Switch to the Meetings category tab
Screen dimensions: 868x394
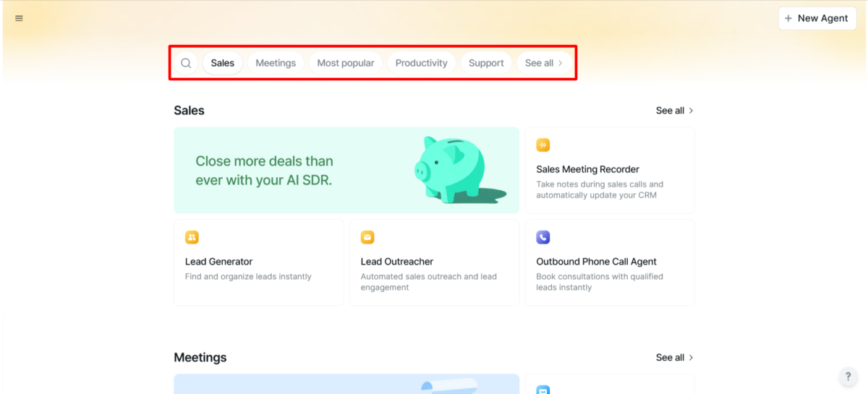pyautogui.click(x=276, y=63)
